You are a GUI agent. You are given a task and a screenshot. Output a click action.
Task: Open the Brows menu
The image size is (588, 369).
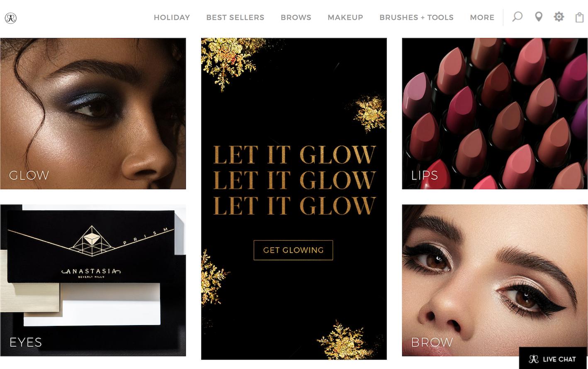[x=296, y=17]
